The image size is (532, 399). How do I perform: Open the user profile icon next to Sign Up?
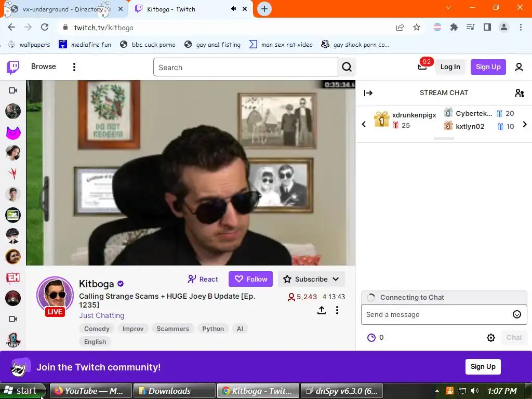click(x=519, y=67)
